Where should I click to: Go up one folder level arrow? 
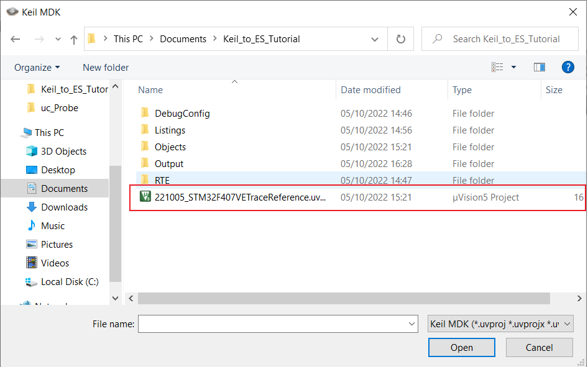click(x=74, y=39)
